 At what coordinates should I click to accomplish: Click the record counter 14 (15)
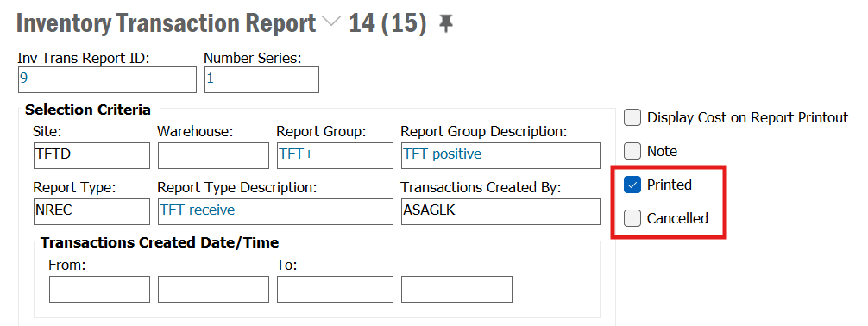pyautogui.click(x=387, y=24)
